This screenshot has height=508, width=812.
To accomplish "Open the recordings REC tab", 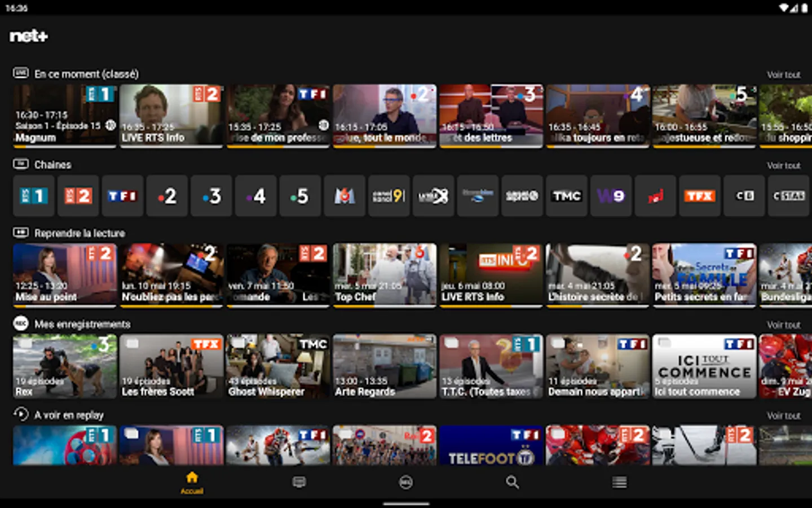I will click(x=405, y=482).
